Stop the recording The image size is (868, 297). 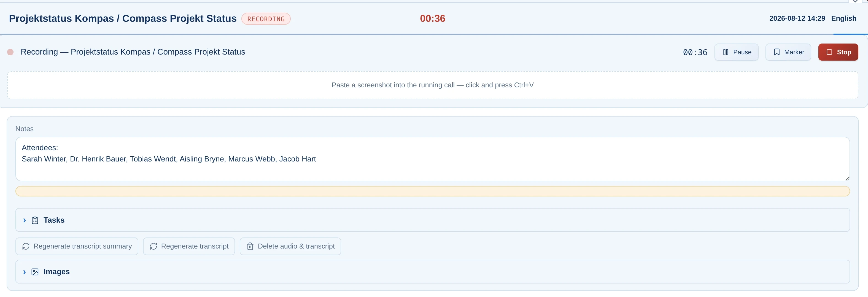point(838,52)
